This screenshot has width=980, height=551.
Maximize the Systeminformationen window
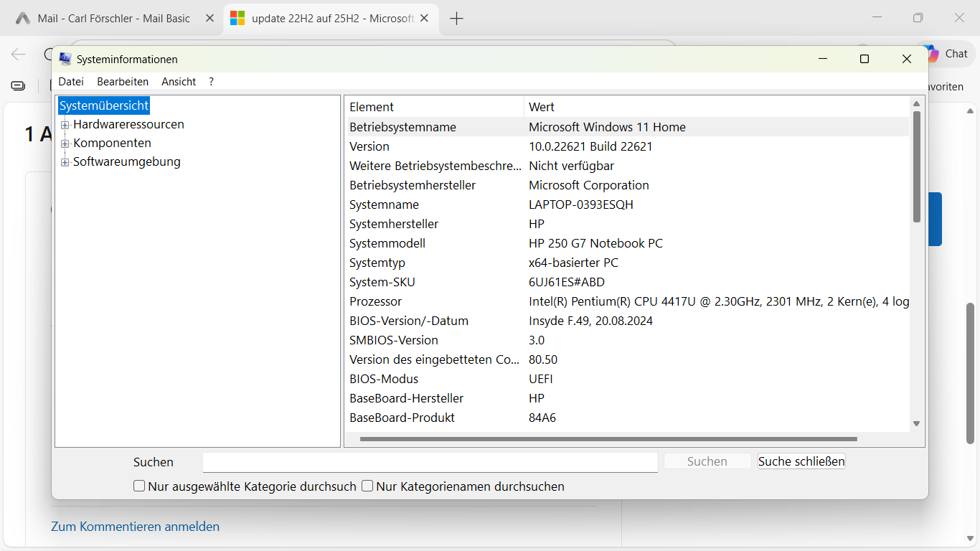pos(864,59)
